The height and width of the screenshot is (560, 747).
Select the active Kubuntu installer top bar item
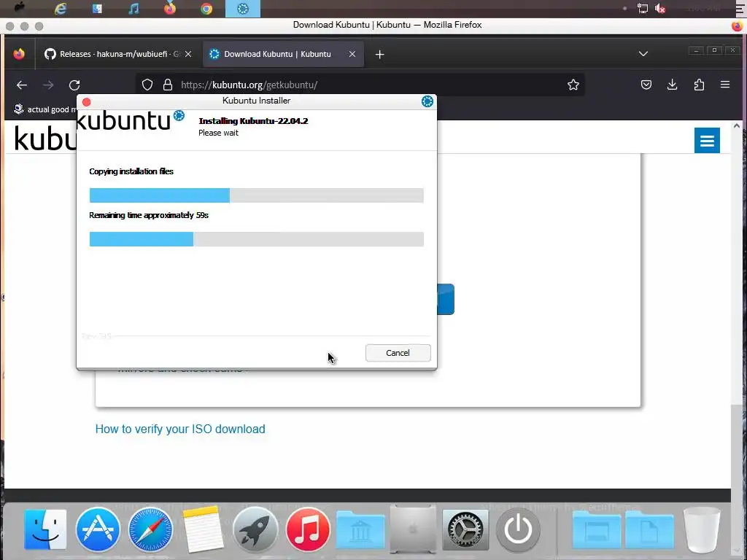click(x=243, y=9)
